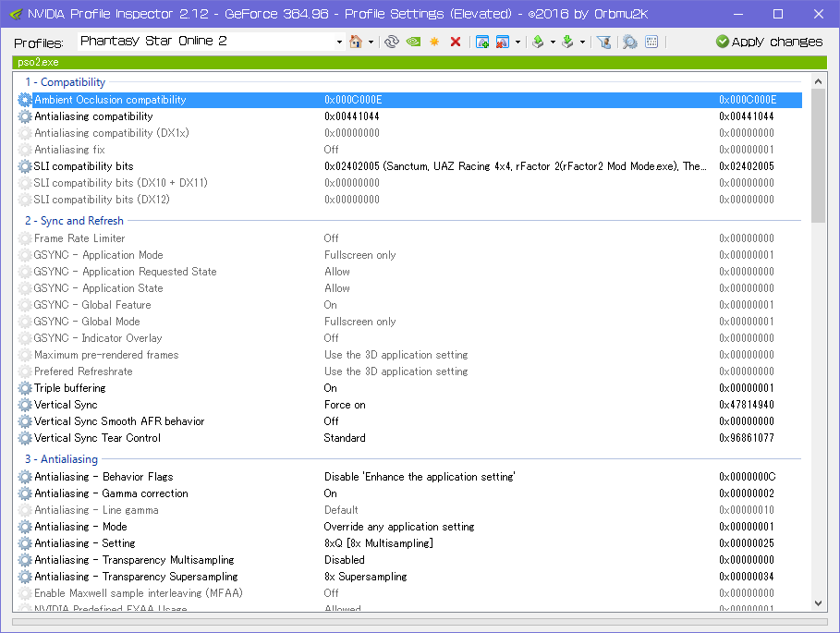Click the 0x00441044 antialiasing compatibility value

coord(351,116)
